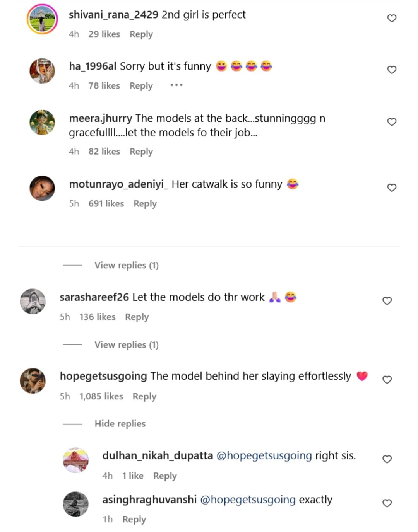Open shivani_rana_2429's profile picture

(42, 19)
